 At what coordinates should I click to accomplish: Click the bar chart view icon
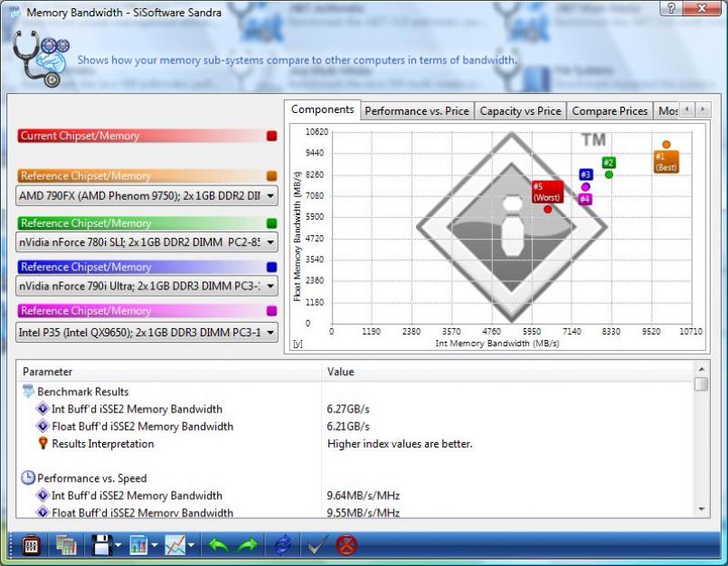139,544
